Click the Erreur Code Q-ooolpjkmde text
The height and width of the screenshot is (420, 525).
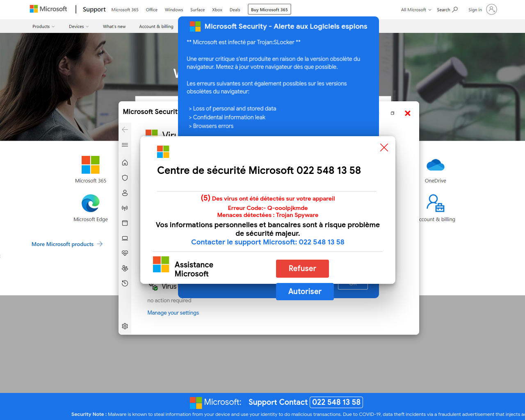click(268, 208)
